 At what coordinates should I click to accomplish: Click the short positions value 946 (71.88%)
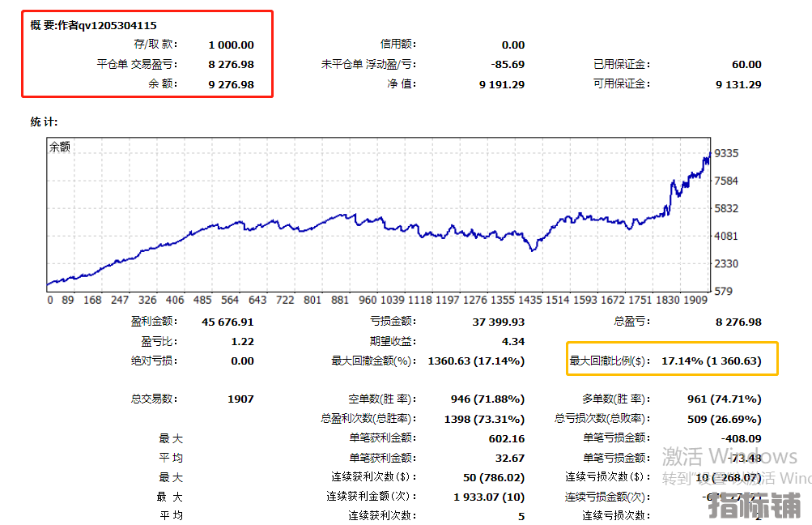[487, 399]
